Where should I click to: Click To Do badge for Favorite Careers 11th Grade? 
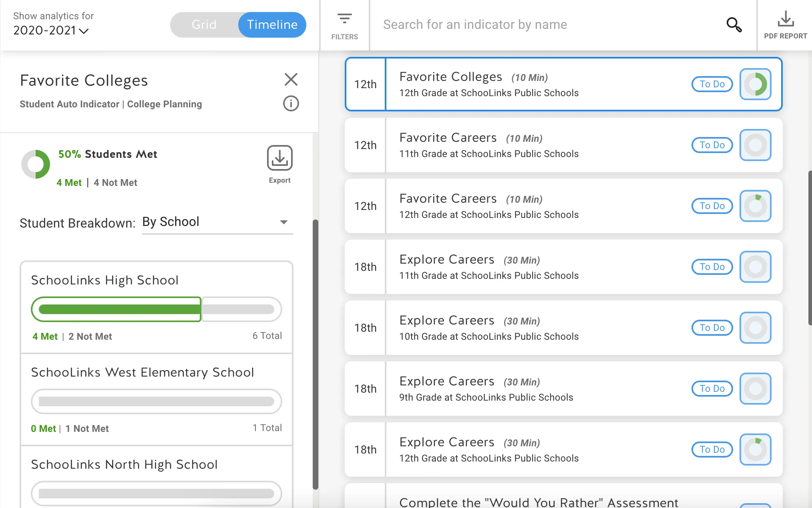(x=712, y=145)
